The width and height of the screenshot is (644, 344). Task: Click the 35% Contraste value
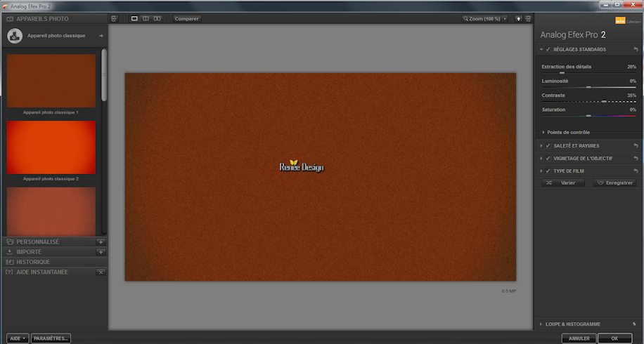[x=631, y=95]
